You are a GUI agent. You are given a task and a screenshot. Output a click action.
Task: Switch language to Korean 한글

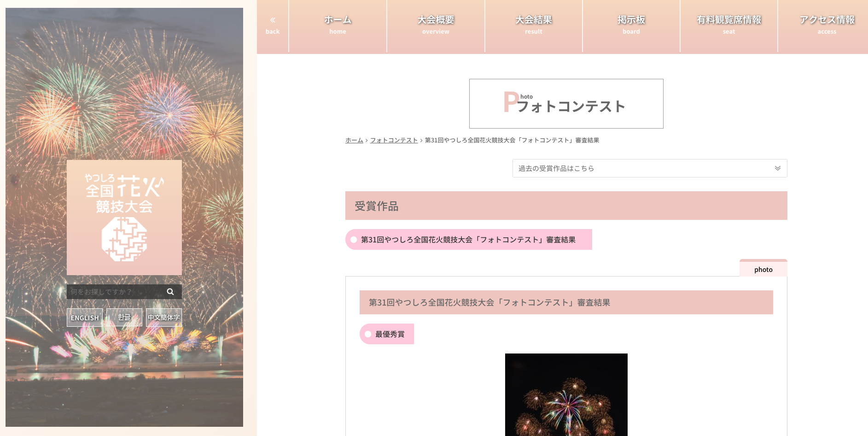point(124,318)
